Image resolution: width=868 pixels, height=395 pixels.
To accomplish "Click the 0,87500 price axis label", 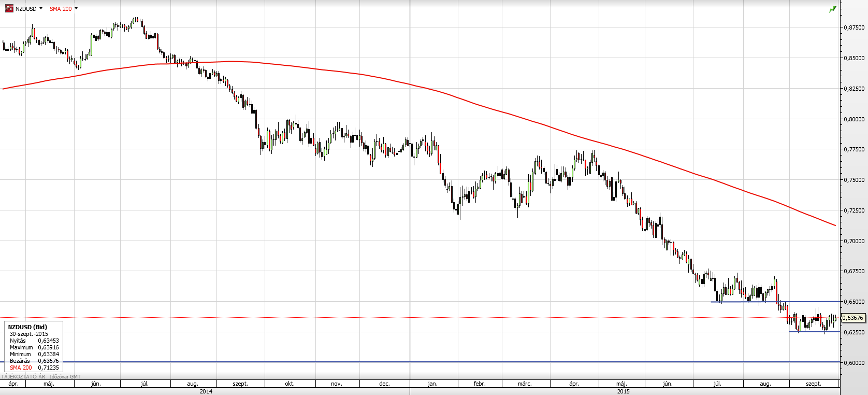I will tap(855, 27).
